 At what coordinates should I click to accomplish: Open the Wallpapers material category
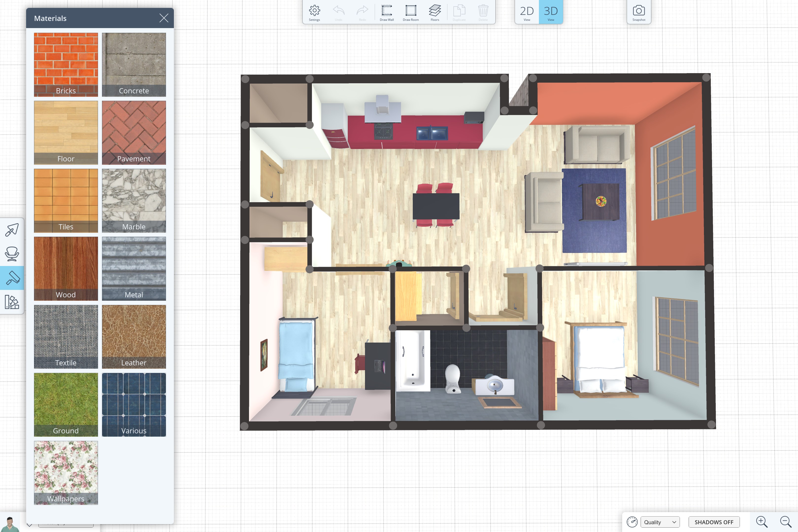[x=66, y=473]
